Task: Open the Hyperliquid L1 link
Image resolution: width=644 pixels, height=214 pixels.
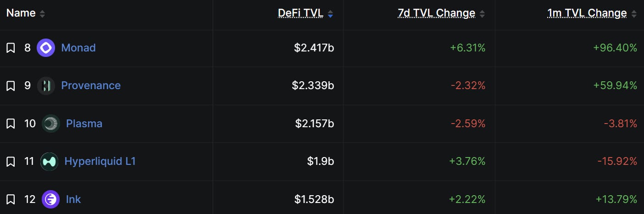Action: (x=100, y=162)
